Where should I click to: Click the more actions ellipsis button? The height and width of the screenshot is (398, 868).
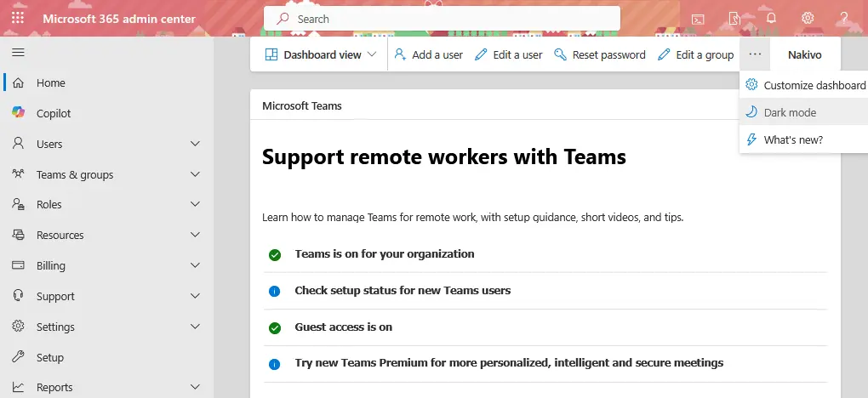coord(755,54)
